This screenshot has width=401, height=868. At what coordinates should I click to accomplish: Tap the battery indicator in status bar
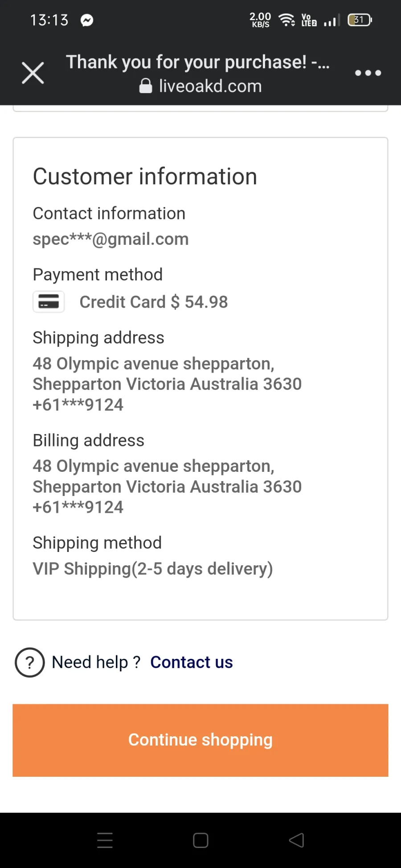(360, 20)
